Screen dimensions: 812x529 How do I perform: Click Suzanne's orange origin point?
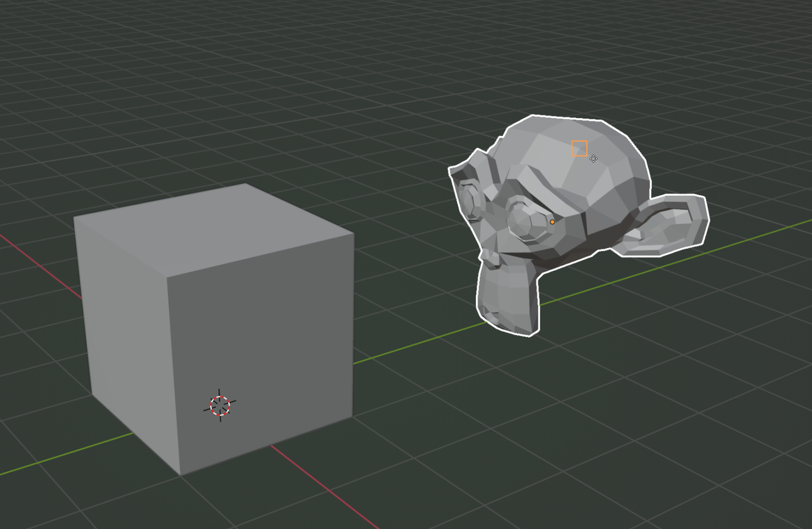click(x=553, y=222)
